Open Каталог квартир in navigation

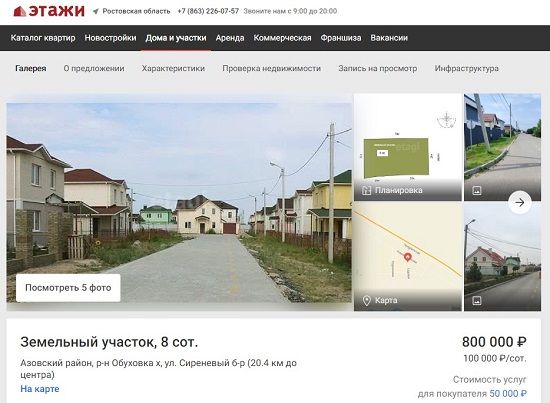click(43, 38)
